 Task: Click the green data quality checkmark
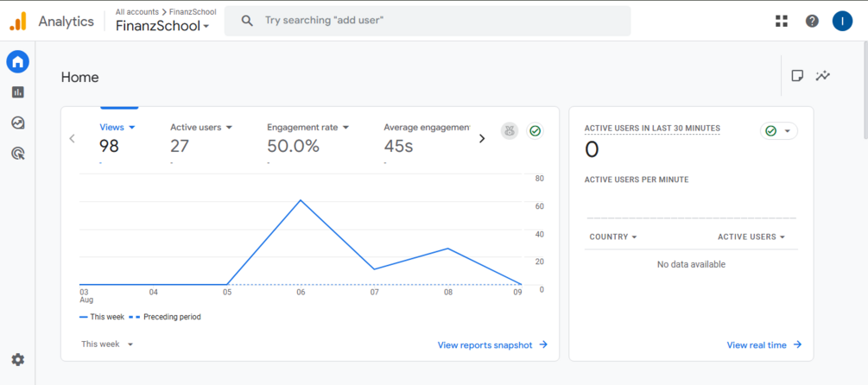pyautogui.click(x=535, y=131)
